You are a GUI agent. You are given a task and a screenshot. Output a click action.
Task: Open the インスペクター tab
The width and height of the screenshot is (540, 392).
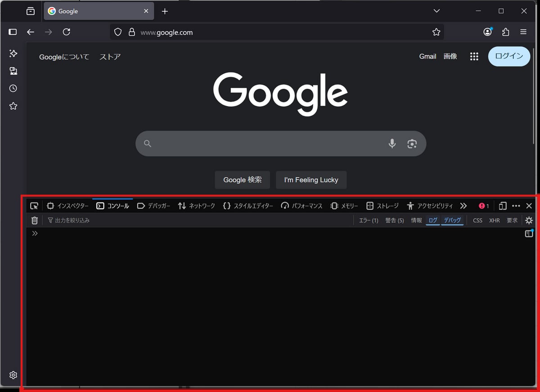[x=68, y=206]
